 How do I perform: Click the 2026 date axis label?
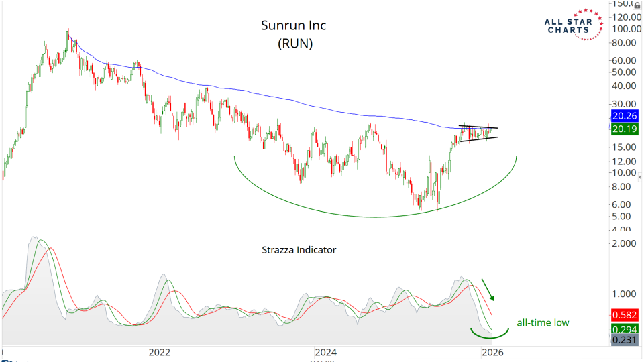[492, 352]
